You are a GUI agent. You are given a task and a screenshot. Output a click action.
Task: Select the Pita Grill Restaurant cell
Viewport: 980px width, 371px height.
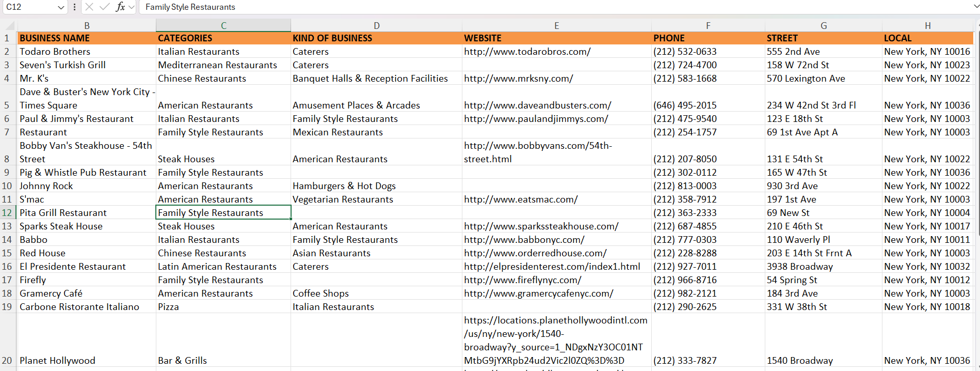(x=87, y=212)
